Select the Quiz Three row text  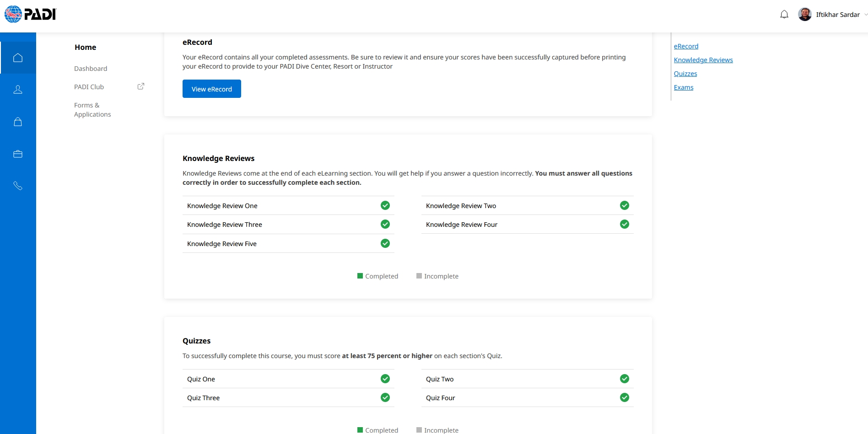coord(203,398)
